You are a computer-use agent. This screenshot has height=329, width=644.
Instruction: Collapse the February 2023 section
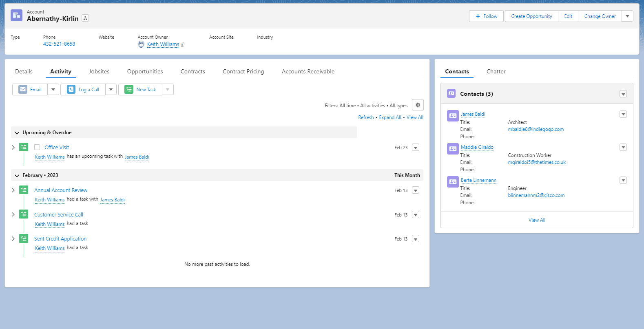[17, 176]
